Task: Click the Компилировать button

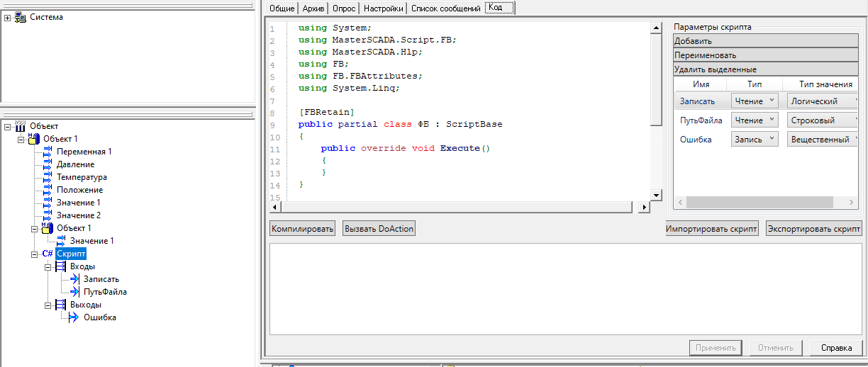Action: pos(303,229)
